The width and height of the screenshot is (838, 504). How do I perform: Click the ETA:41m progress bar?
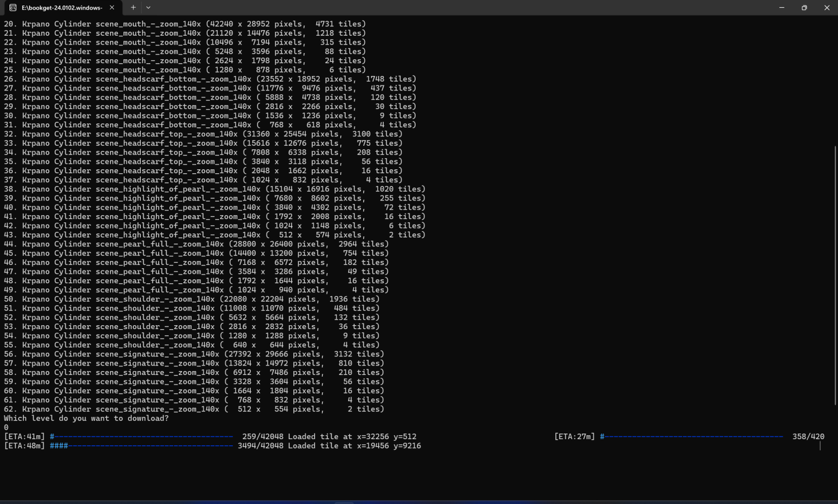tap(141, 437)
